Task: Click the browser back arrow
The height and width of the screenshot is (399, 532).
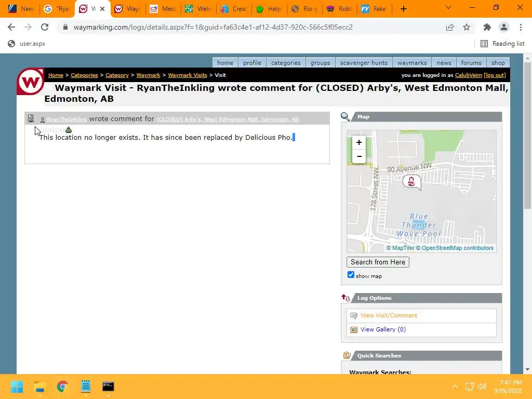Action: 11,27
